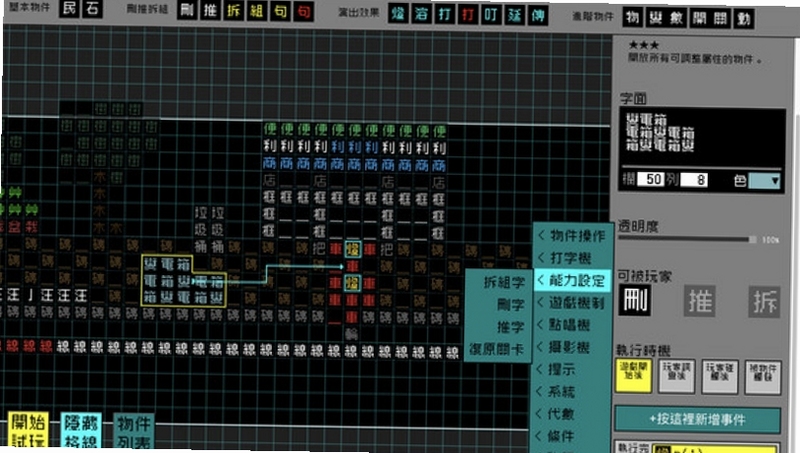Screen dimensions: 800x453
Task: Click the 列 field showing 8
Action: 694,180
